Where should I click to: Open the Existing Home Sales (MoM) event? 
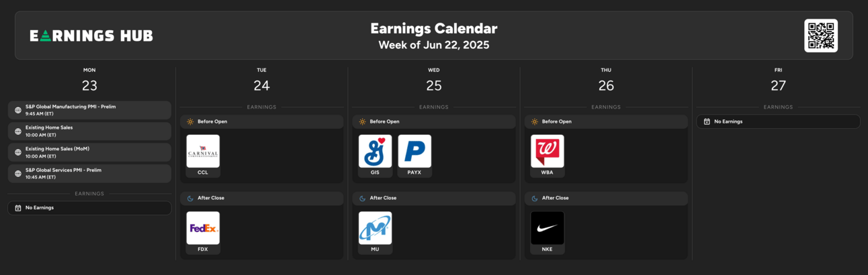click(x=89, y=152)
